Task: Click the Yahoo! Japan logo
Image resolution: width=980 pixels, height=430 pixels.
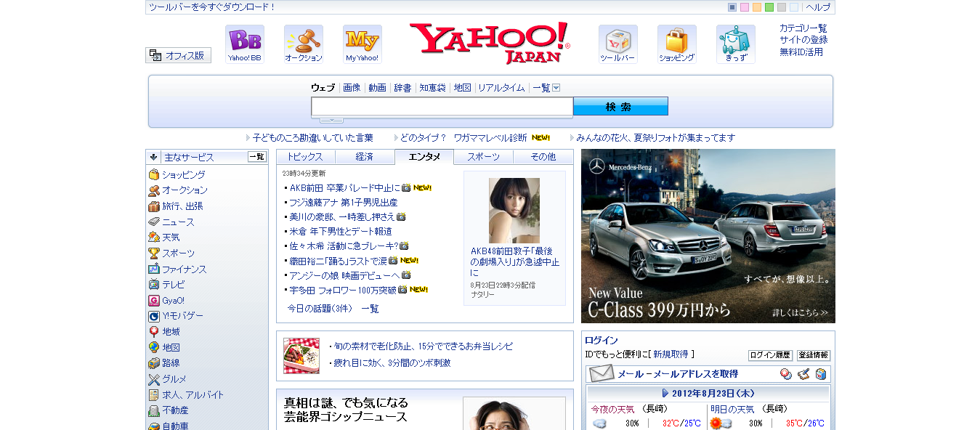Action: (490, 43)
